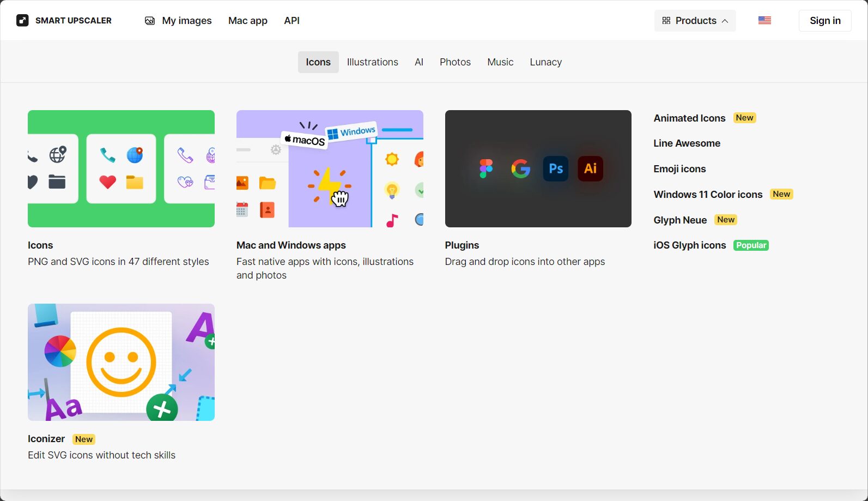This screenshot has width=868, height=501.
Task: Click 'Drag and drop icons into other apps'
Action: tap(525, 262)
